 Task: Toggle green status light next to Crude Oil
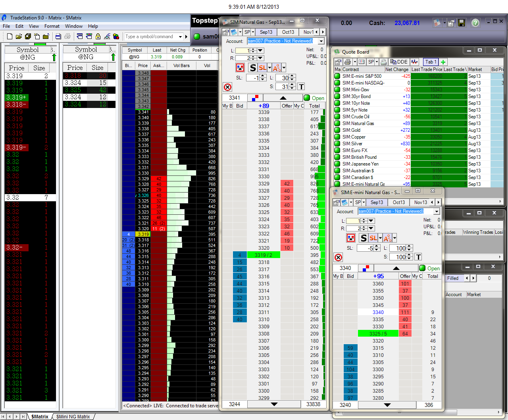tap(337, 117)
